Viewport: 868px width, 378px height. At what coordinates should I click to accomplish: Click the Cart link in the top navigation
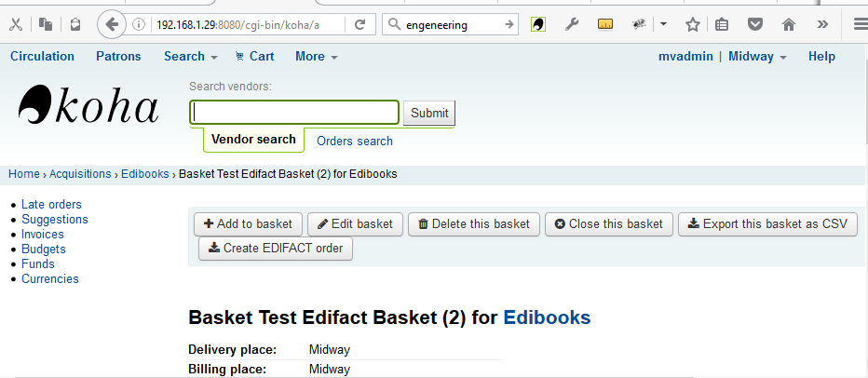[254, 56]
